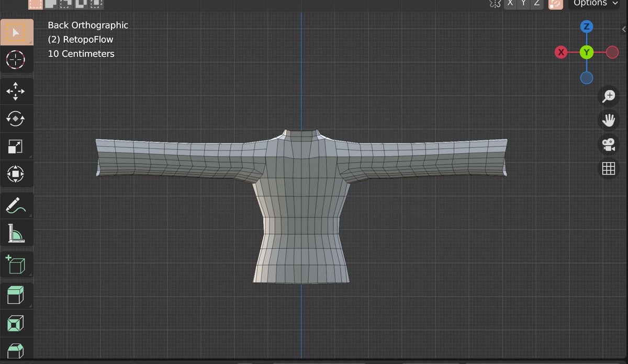Select the Select Box tool
The width and height of the screenshot is (628, 364).
click(17, 32)
